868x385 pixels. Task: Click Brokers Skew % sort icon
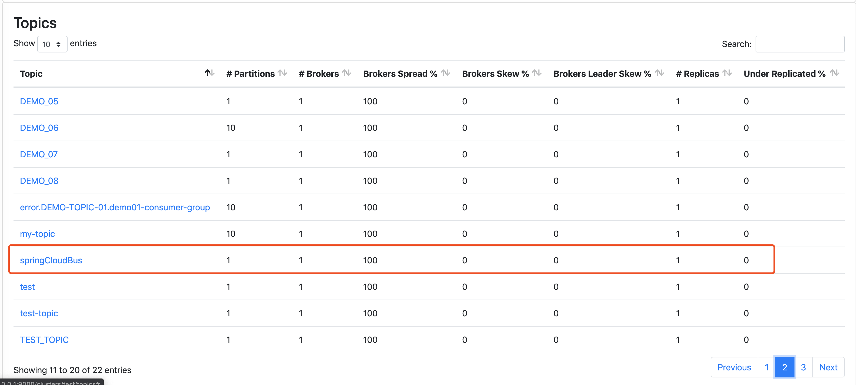[537, 73]
